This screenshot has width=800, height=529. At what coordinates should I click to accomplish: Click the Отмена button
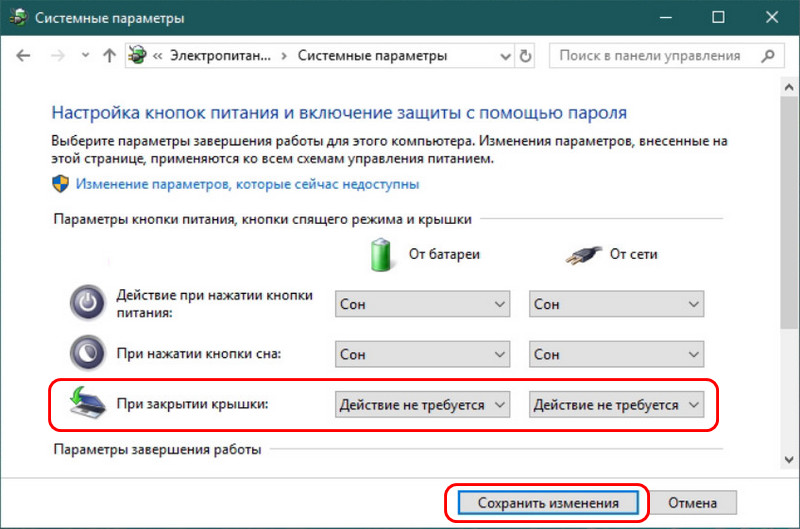coord(692,503)
